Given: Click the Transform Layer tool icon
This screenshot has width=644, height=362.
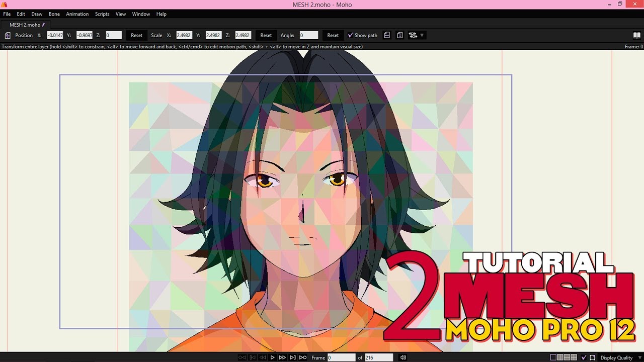Looking at the screenshot, I should point(8,35).
